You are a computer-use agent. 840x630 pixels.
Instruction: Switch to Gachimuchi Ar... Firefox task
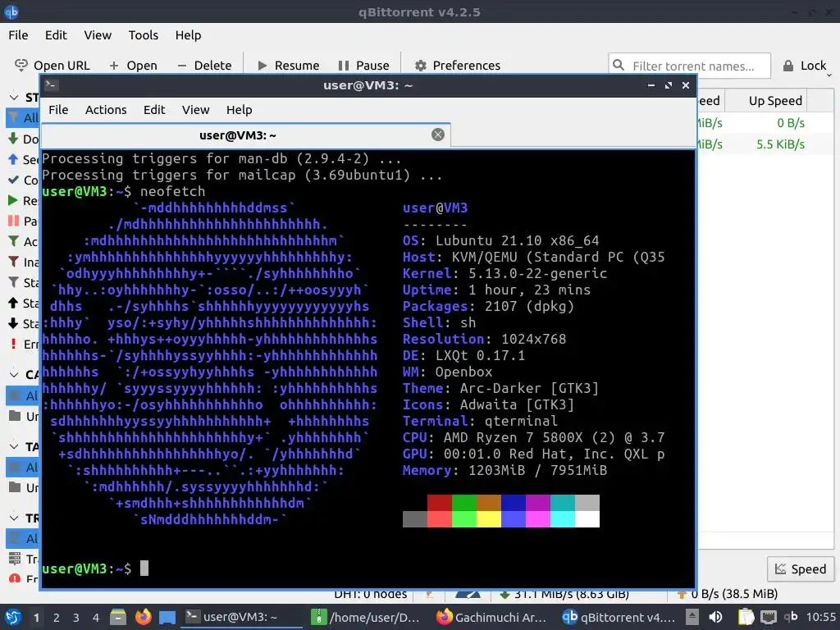point(492,617)
